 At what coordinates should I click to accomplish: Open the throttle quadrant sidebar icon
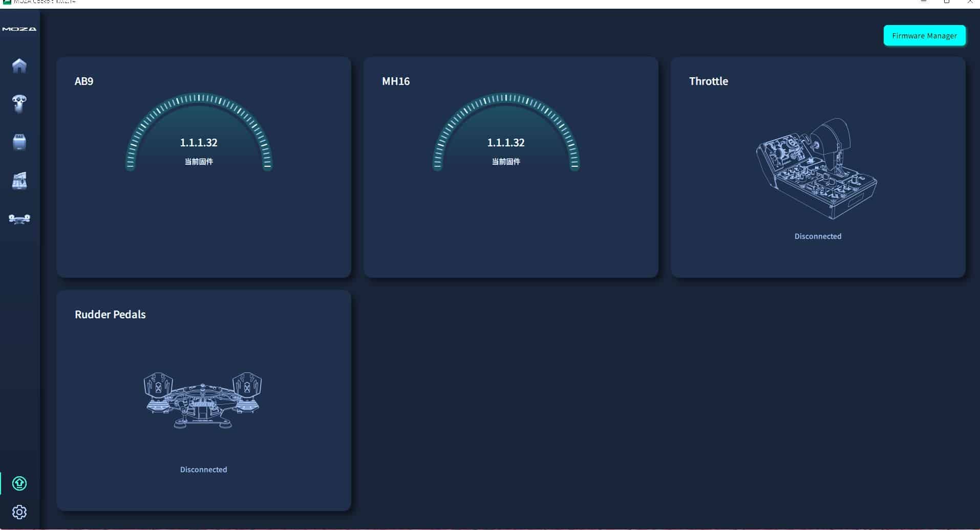(19, 181)
